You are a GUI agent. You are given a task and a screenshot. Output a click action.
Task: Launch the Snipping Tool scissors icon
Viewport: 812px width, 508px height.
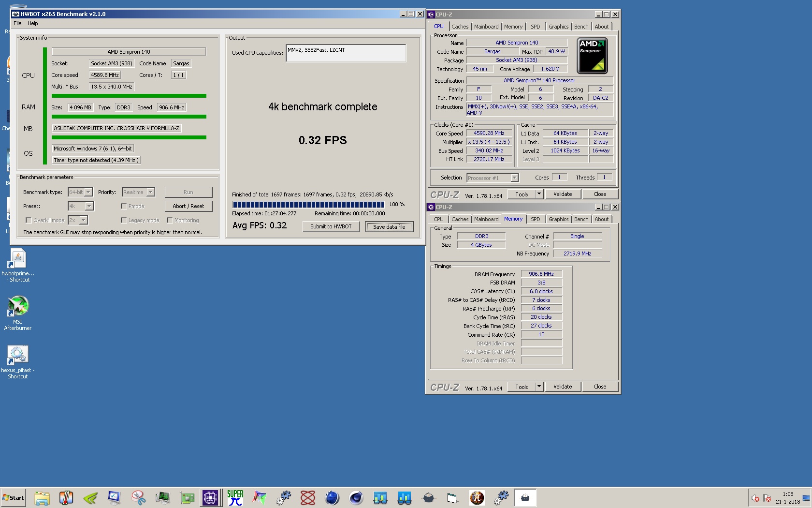pos(139,498)
